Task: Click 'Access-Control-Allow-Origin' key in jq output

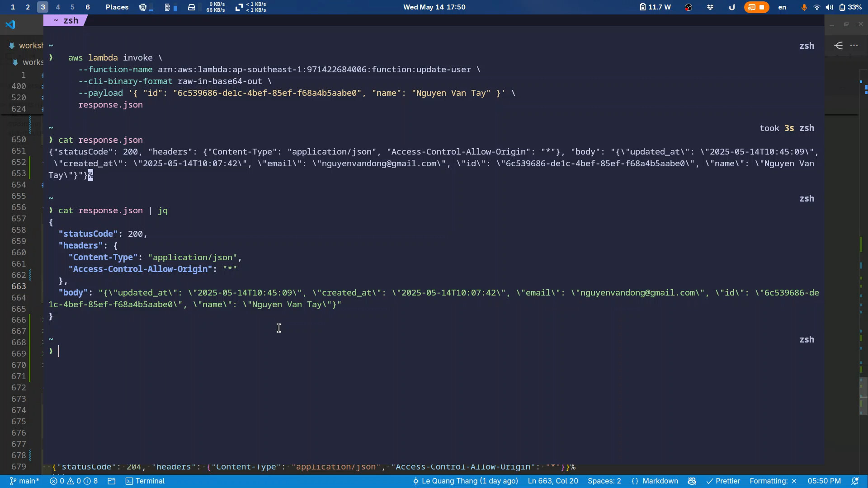Action: pyautogui.click(x=141, y=269)
